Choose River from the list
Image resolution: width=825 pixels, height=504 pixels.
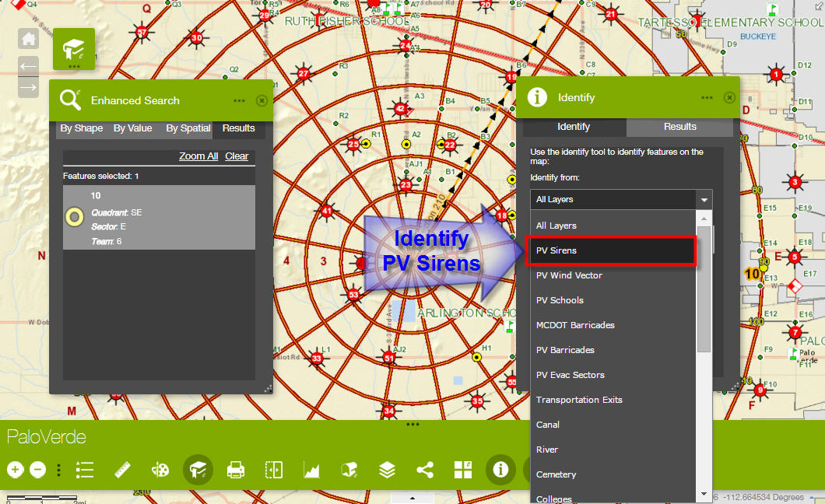click(613, 450)
